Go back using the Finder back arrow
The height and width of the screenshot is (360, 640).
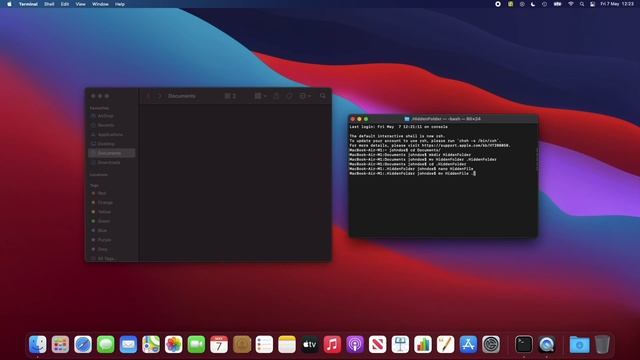[148, 96]
